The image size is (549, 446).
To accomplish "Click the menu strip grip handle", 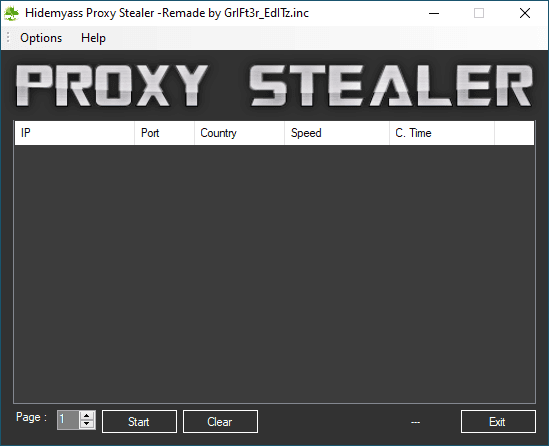I will click(x=8, y=37).
